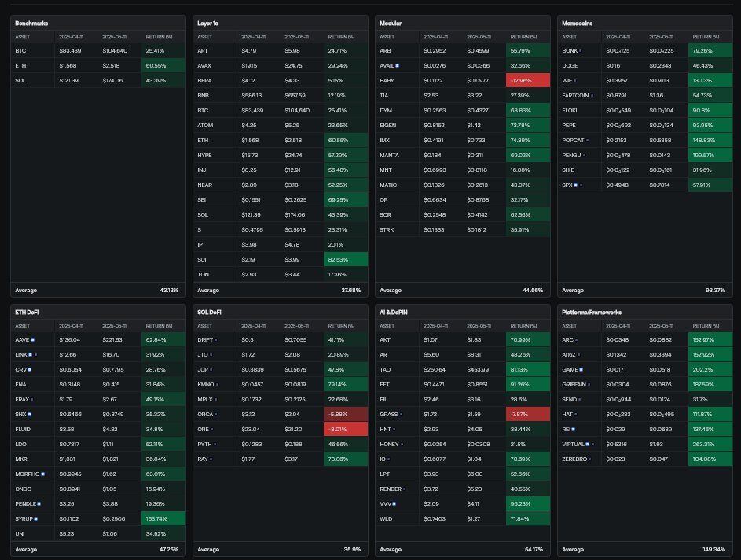Click the Memecoins average 93.37% value
Image resolution: width=741 pixels, height=560 pixels.
coord(715,291)
